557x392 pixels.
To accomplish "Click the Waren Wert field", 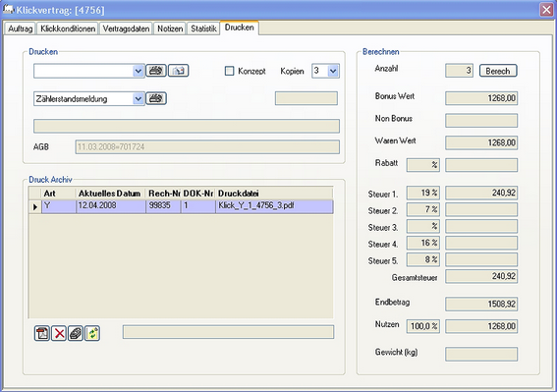I will pyautogui.click(x=481, y=142).
